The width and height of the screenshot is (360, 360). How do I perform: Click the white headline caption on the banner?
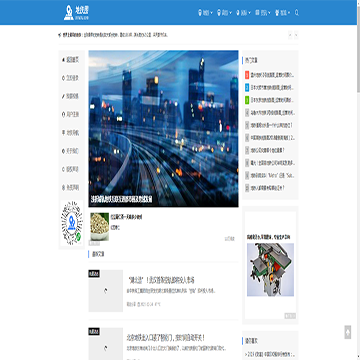coord(122,199)
